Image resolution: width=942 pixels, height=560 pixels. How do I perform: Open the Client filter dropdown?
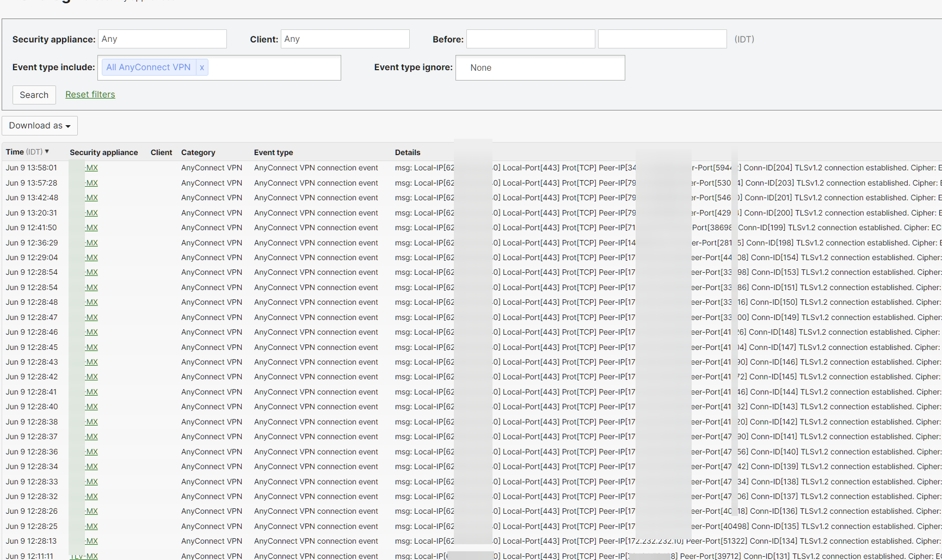pyautogui.click(x=344, y=39)
